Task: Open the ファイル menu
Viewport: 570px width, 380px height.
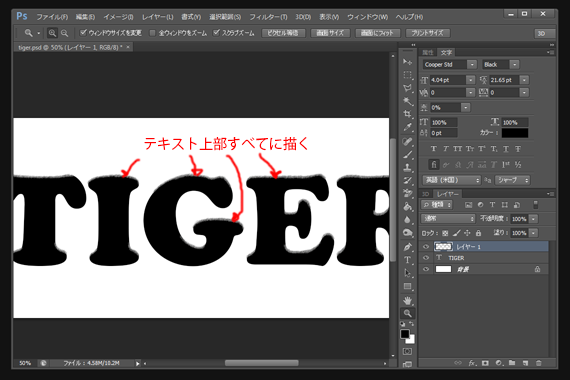Action: tap(52, 17)
